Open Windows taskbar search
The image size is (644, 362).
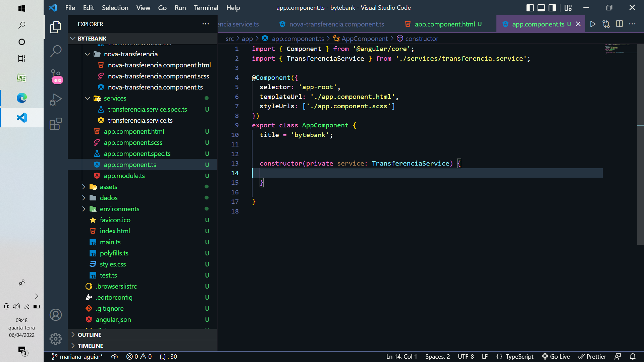tap(22, 25)
